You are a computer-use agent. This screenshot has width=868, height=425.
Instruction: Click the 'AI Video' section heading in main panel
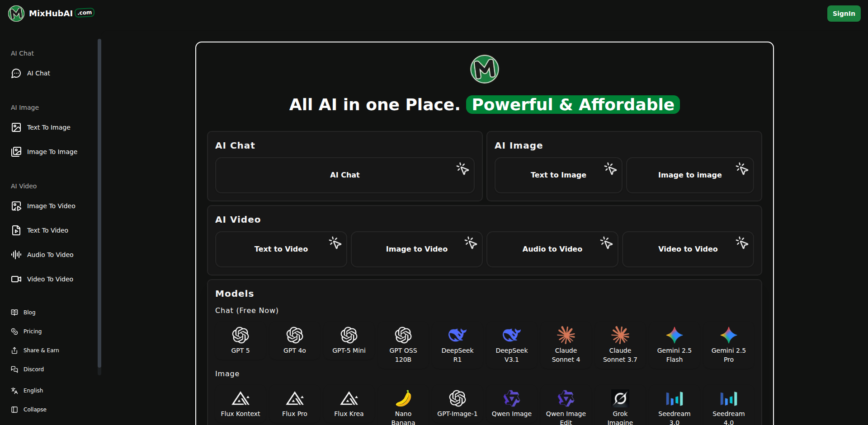(238, 220)
